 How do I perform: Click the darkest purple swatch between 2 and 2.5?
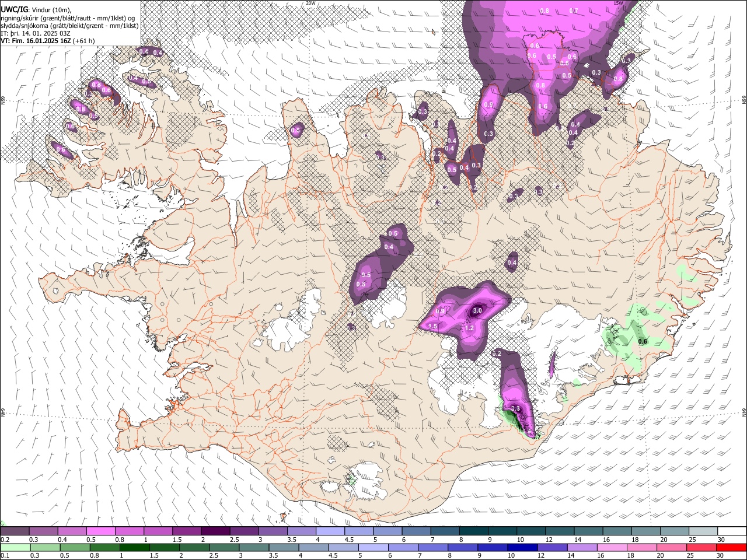pos(215,531)
